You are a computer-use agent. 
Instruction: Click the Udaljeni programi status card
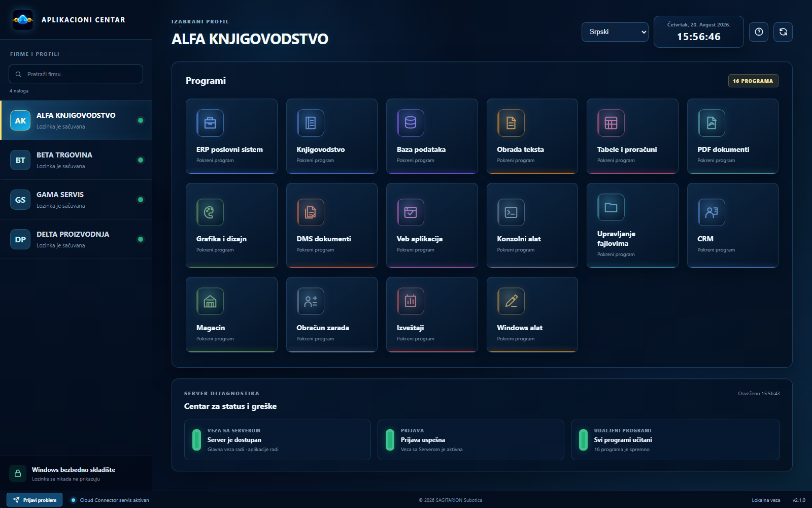(675, 440)
